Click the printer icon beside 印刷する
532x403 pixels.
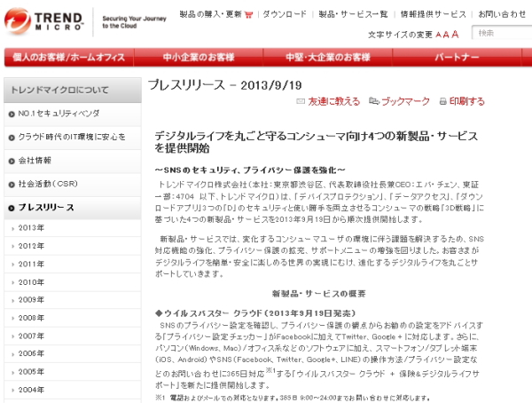[x=442, y=102]
